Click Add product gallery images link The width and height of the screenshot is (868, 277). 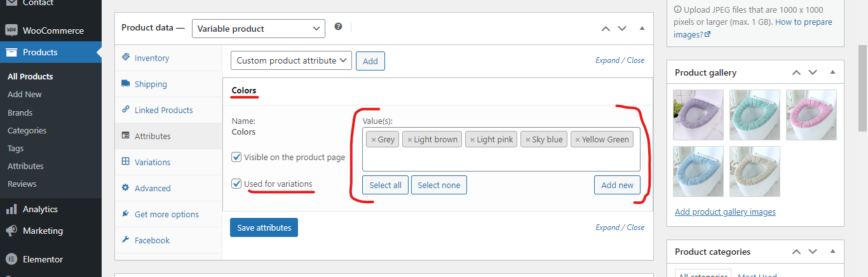click(x=725, y=212)
